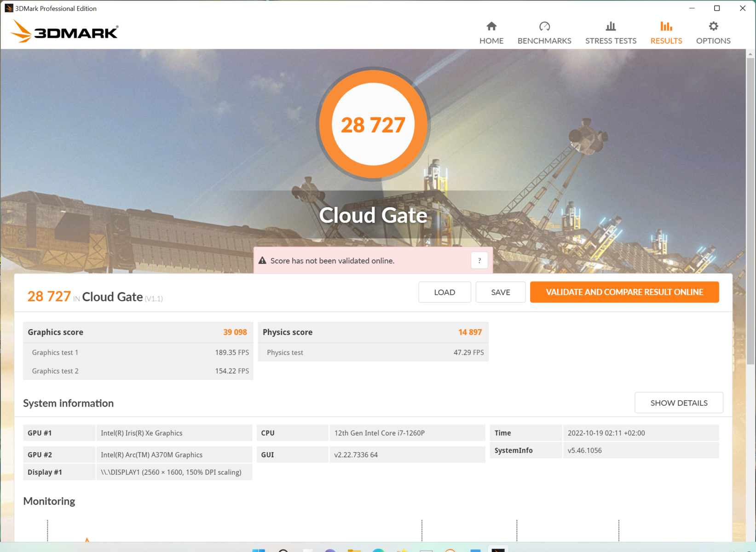Open the Options gear section
The width and height of the screenshot is (756, 552).
click(713, 33)
